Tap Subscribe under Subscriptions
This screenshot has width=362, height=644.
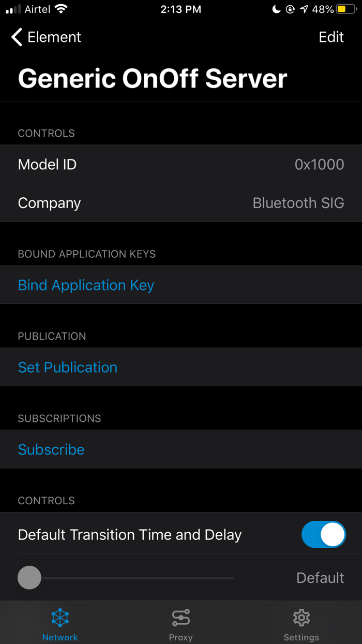click(51, 449)
